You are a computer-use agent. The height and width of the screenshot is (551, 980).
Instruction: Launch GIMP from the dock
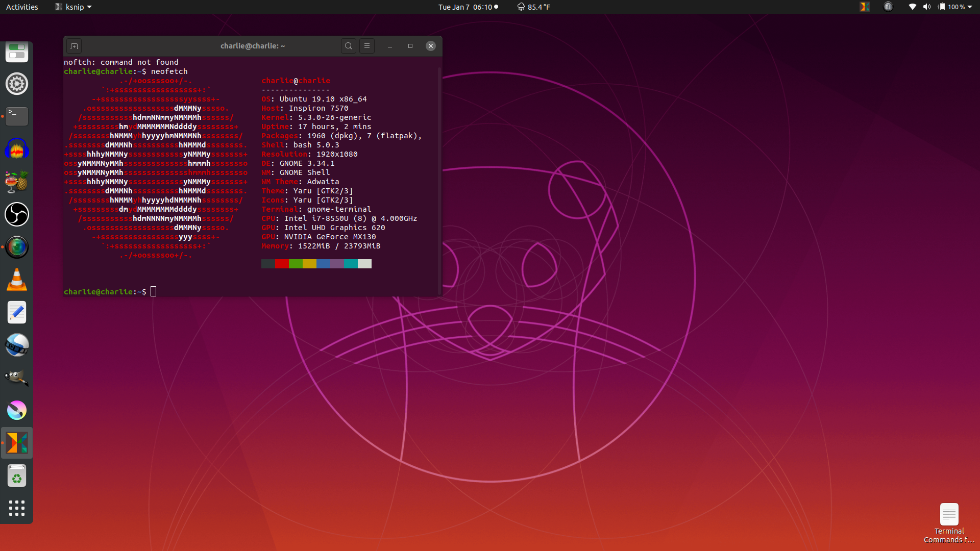click(17, 378)
